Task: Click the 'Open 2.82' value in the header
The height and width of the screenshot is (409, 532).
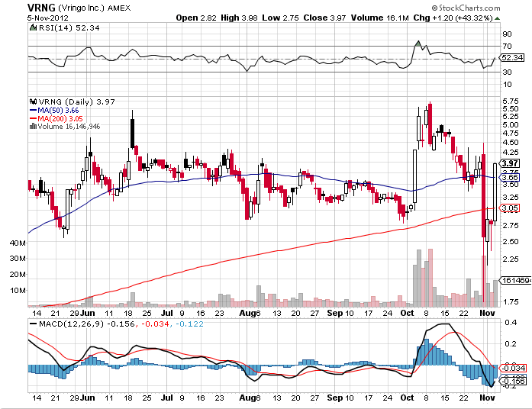Action: click(195, 18)
